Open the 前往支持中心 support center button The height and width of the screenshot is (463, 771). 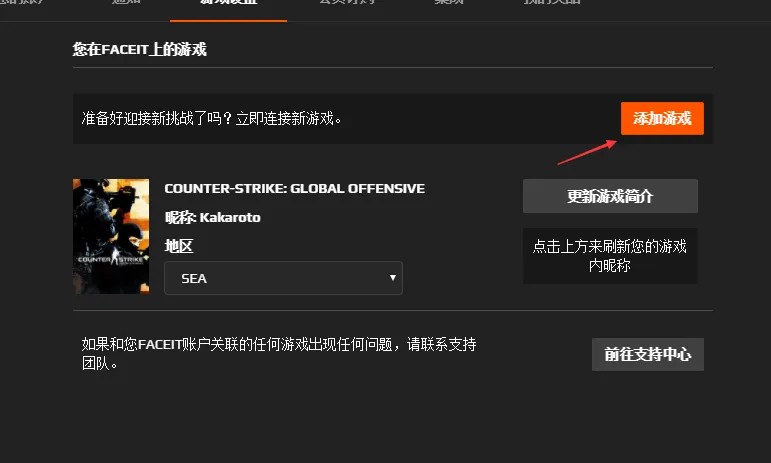point(648,354)
